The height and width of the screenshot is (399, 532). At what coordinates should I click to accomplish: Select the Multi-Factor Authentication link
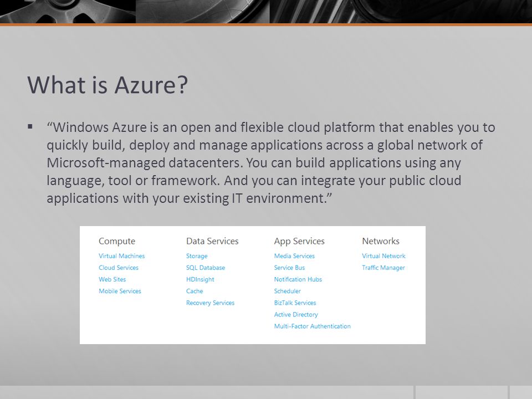pos(313,326)
